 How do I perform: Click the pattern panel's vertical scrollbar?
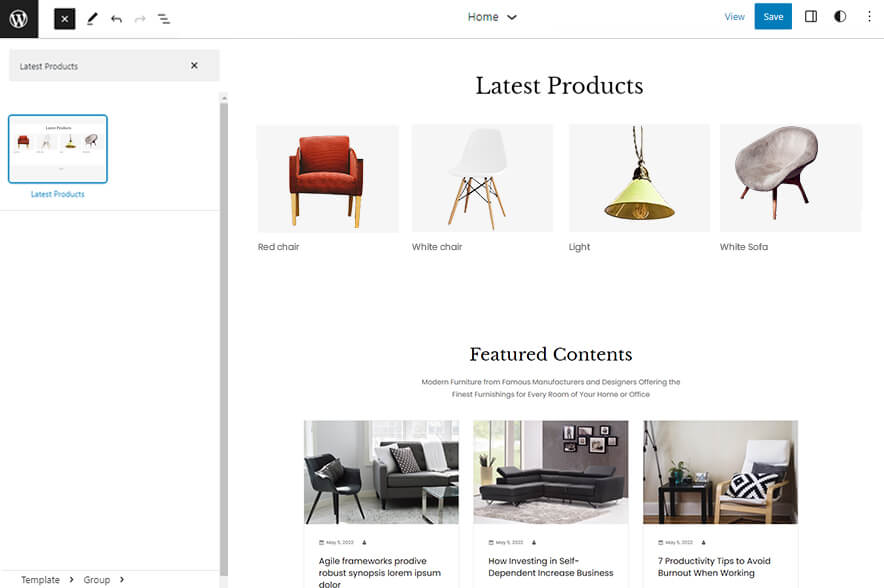click(223, 330)
